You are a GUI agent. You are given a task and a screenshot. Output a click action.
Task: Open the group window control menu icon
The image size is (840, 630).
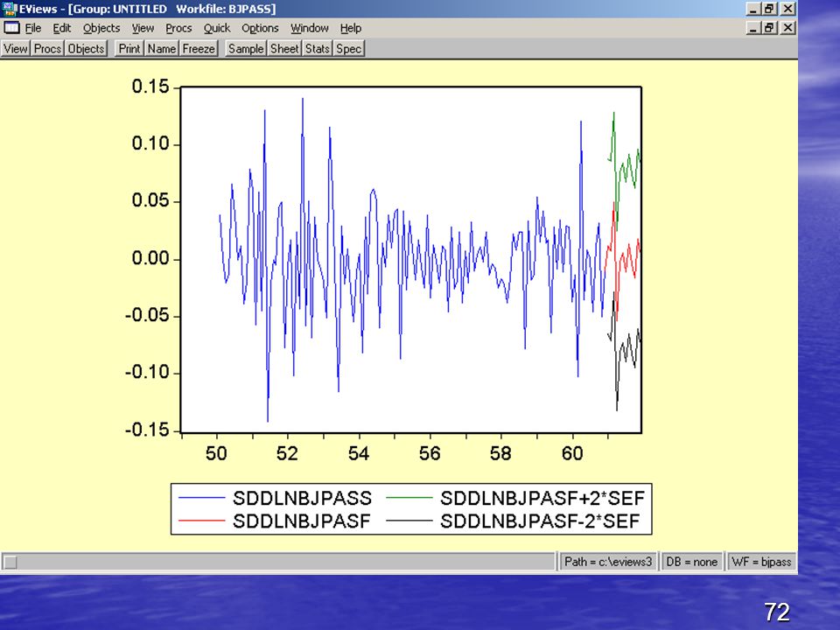[11, 28]
